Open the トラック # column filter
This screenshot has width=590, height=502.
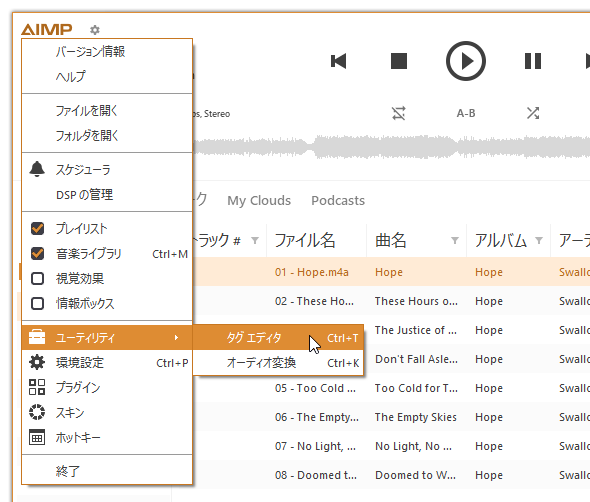255,240
